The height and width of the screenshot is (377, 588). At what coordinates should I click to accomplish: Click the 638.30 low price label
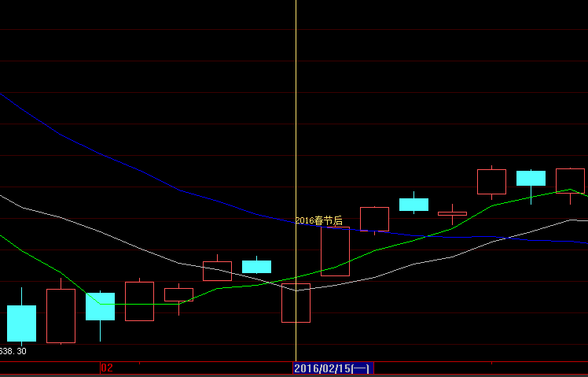13,351
